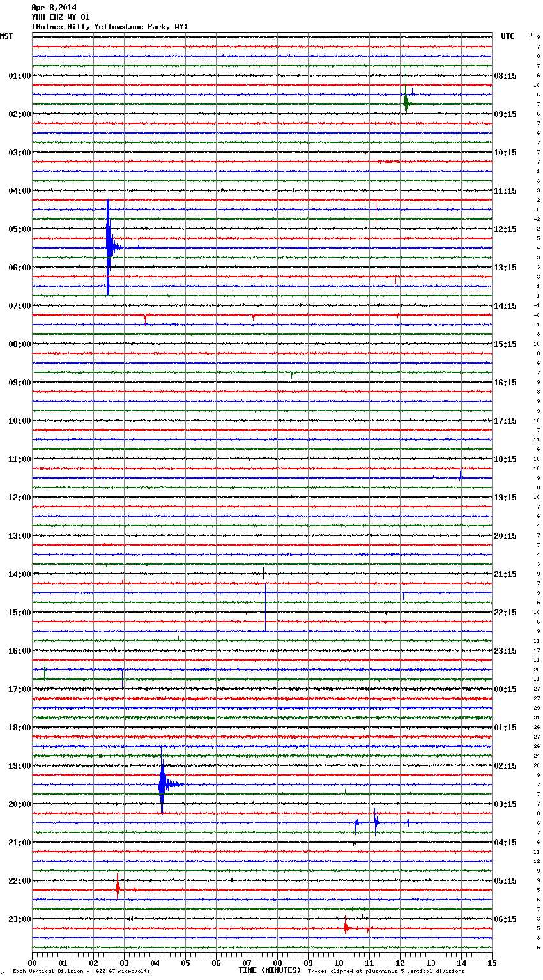Click the 10:15 UTC time label
Image resolution: width=543 pixels, height=980 pixels.
(505, 153)
